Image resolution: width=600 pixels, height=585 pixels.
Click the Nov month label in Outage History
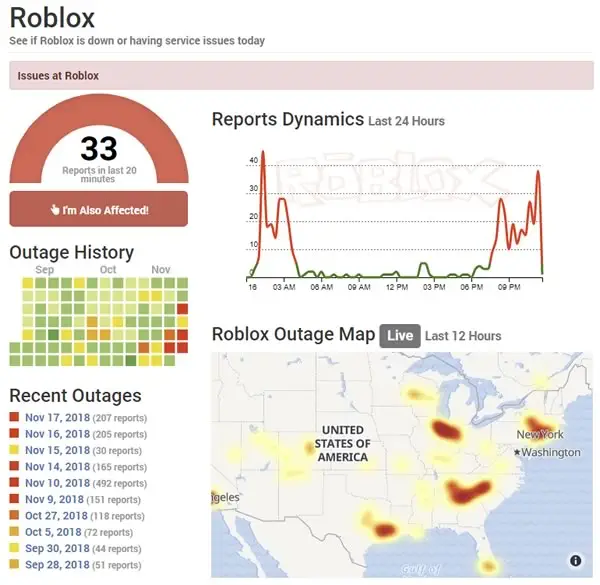point(161,270)
